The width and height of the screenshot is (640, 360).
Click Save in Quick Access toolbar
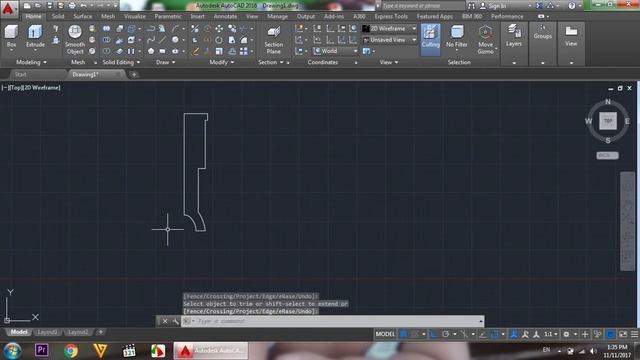pyautogui.click(x=49, y=6)
